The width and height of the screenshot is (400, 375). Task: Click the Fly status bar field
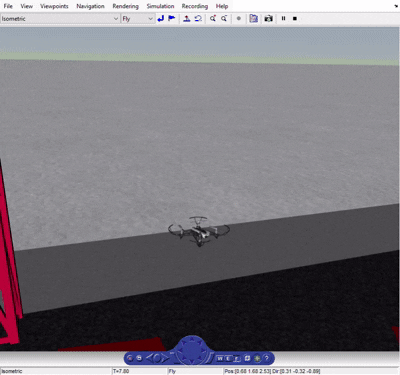(x=195, y=371)
